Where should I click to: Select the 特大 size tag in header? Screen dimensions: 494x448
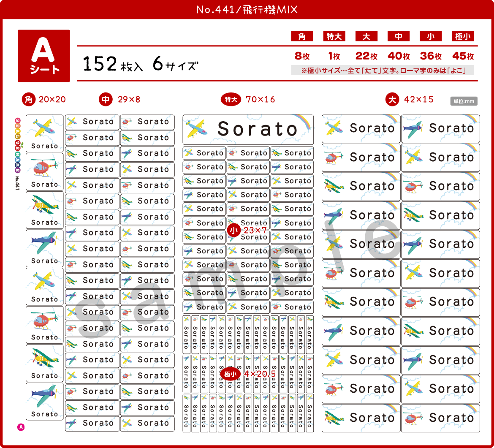tap(334, 36)
